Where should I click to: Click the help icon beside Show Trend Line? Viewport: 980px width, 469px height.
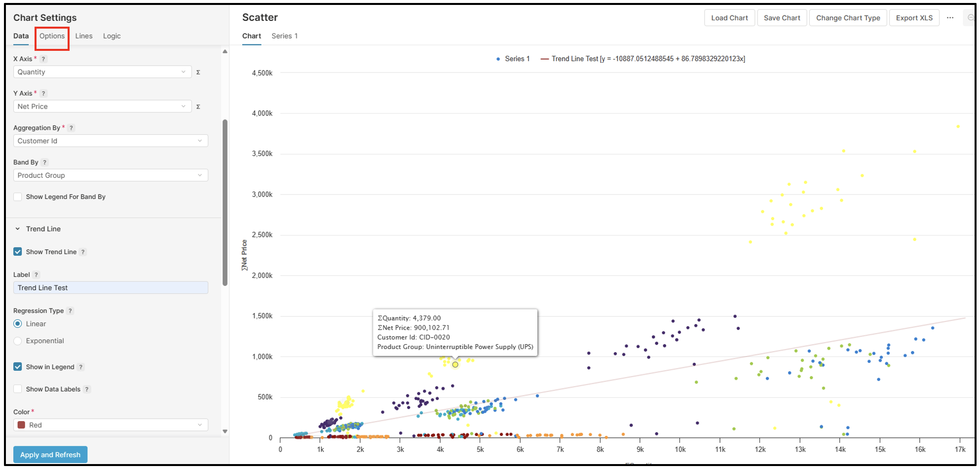tap(83, 252)
